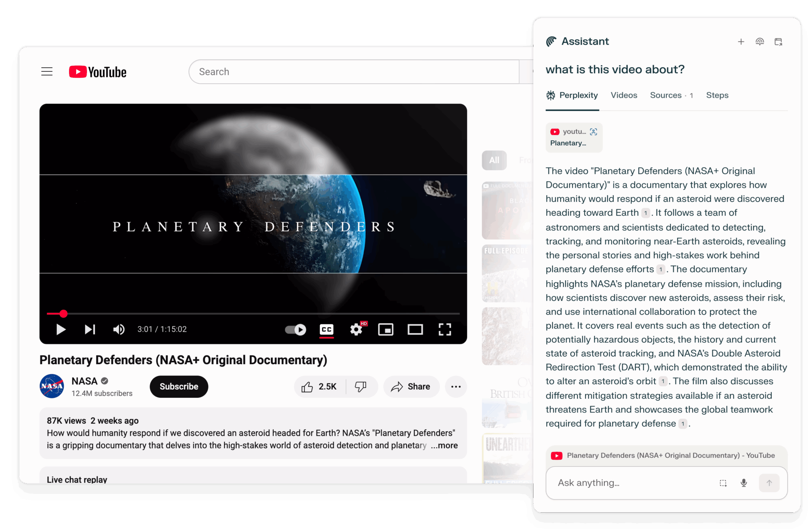Switch to theater mode

[415, 329]
